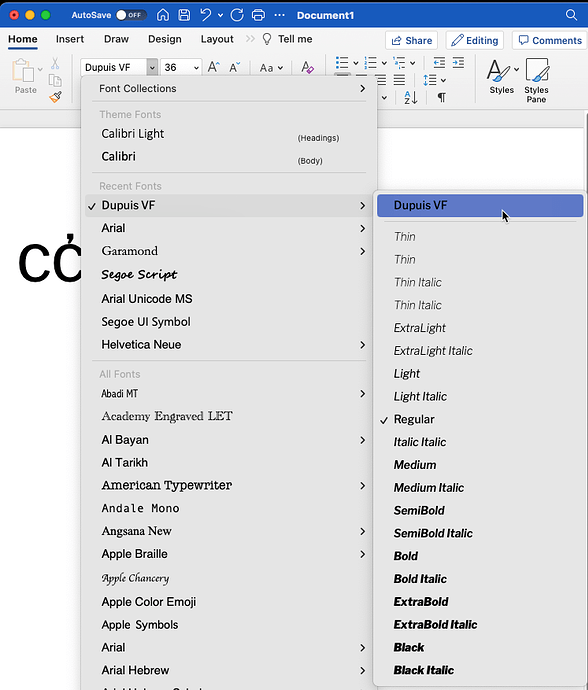Image resolution: width=588 pixels, height=690 pixels.
Task: Redo with the circular arrow icon
Action: pyautogui.click(x=237, y=15)
